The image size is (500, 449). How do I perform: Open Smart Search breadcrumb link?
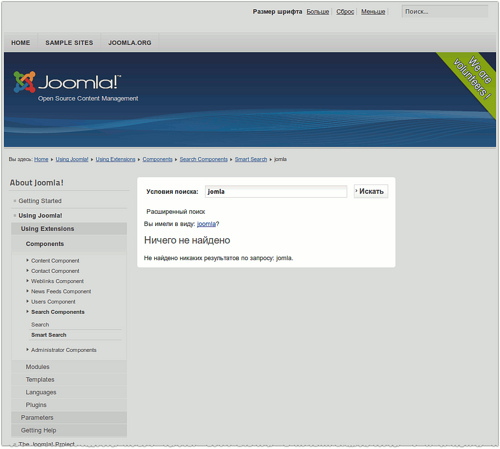(x=251, y=159)
